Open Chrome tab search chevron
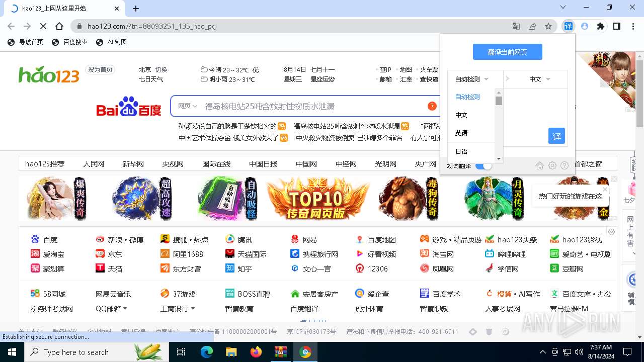Screen dimensions: 644x362 (563, 8)
